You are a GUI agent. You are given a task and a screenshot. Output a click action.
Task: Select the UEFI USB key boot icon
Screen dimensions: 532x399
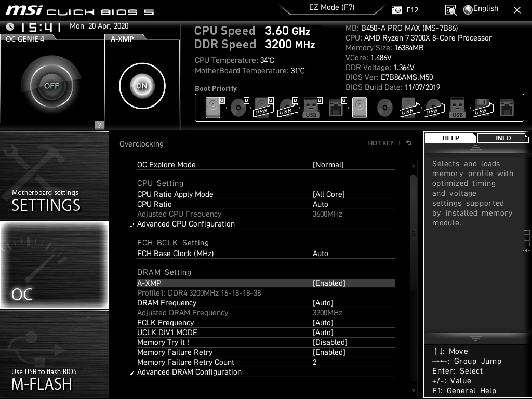tap(312, 108)
